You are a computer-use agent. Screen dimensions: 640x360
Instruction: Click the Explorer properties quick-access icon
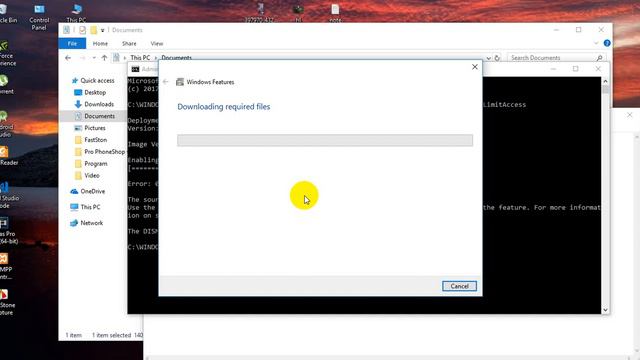click(x=82, y=30)
